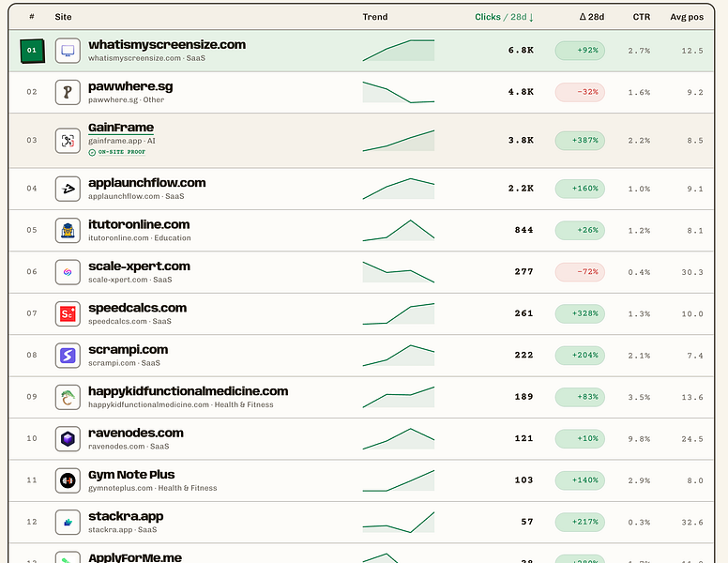Viewport: 728px width, 563px height.
Task: Open the happykidfunctionalmedicine.com tree icon
Action: pyautogui.click(x=68, y=397)
